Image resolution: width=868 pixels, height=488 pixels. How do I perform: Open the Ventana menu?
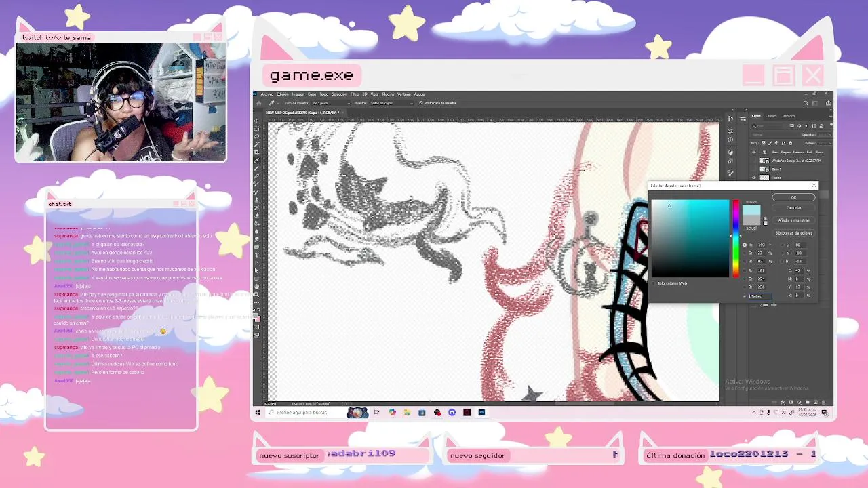coord(404,94)
